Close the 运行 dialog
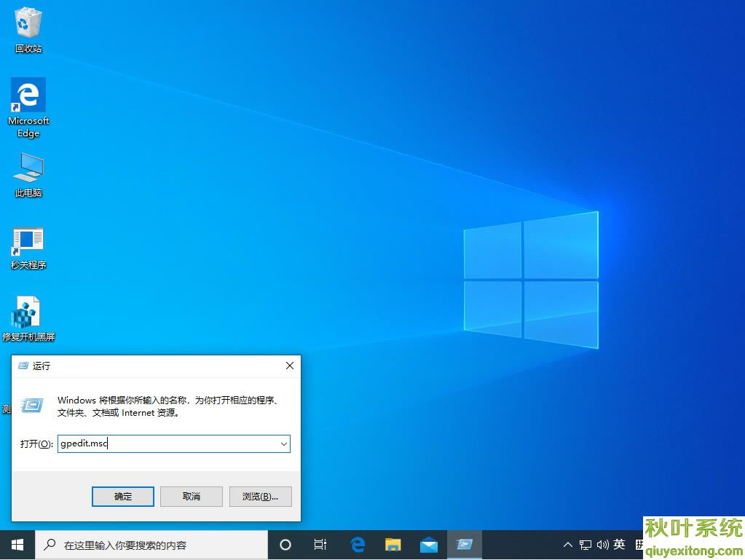 tap(290, 366)
